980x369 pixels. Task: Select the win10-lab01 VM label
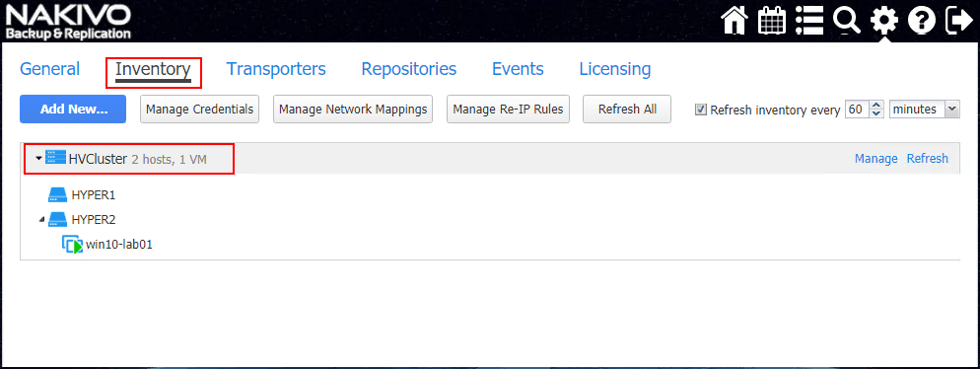(119, 245)
